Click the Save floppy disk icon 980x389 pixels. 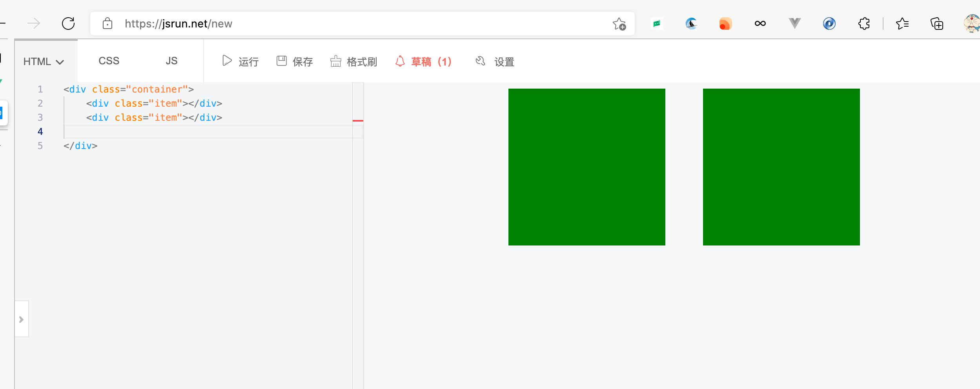click(281, 61)
